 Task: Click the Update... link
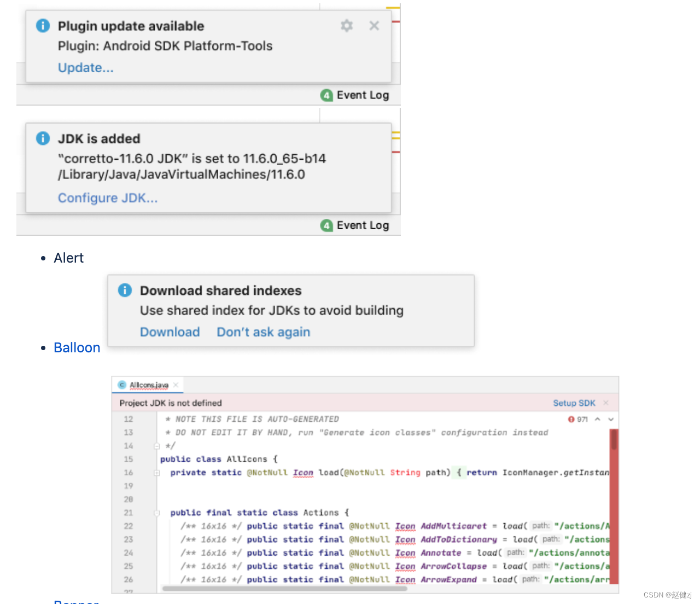coord(86,68)
